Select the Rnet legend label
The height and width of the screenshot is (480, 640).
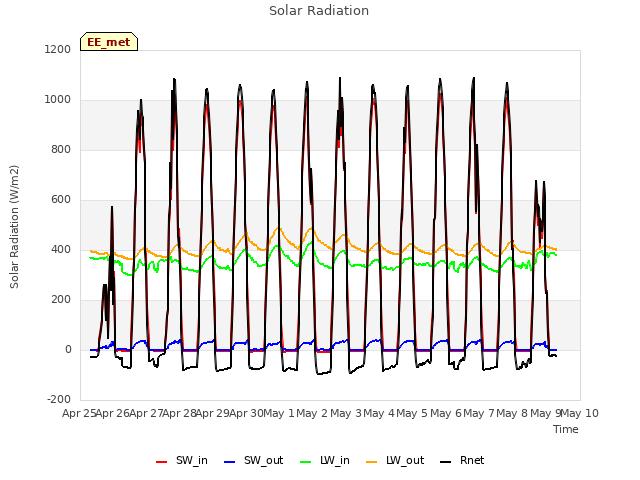(x=472, y=460)
